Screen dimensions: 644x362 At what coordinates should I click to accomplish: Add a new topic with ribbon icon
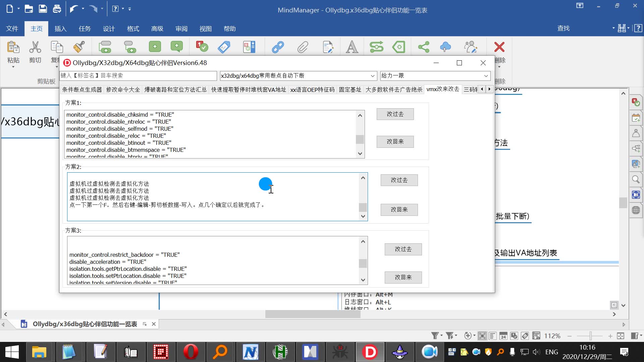pyautogui.click(x=105, y=47)
